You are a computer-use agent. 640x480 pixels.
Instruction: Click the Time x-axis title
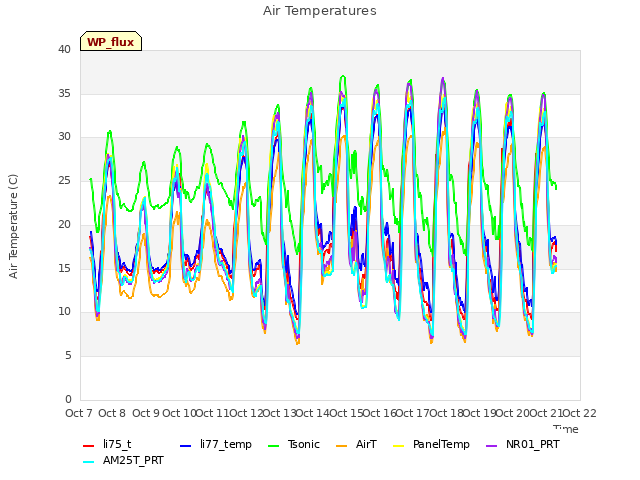tap(566, 429)
